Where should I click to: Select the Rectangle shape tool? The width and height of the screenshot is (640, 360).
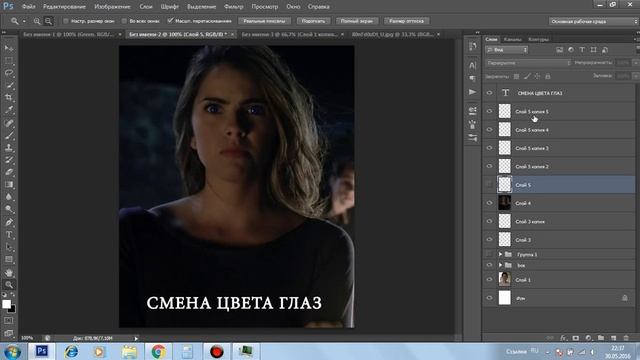pos(9,260)
